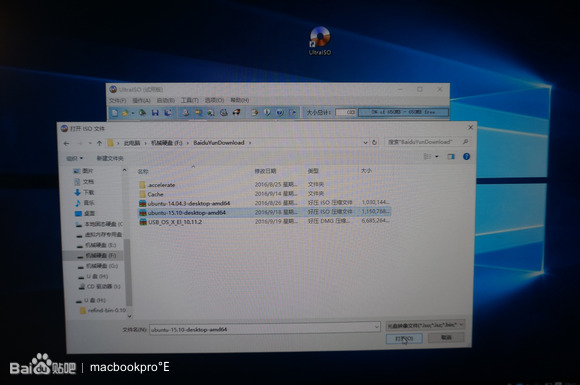Sort by the 名称 column header
The width and height of the screenshot is (580, 385).
click(x=143, y=172)
